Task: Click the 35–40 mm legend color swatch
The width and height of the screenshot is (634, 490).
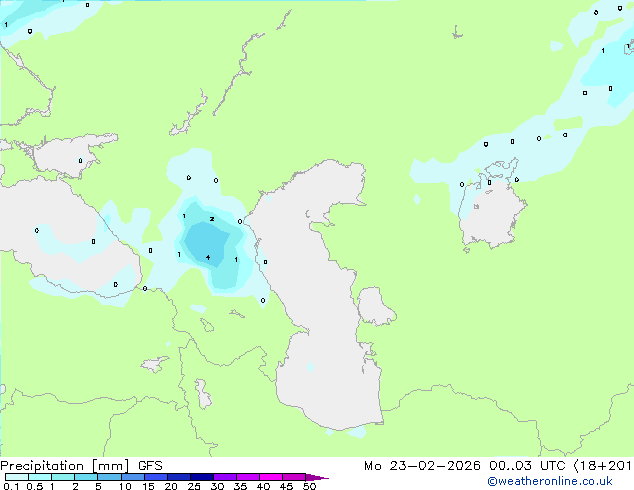Action: 247,477
